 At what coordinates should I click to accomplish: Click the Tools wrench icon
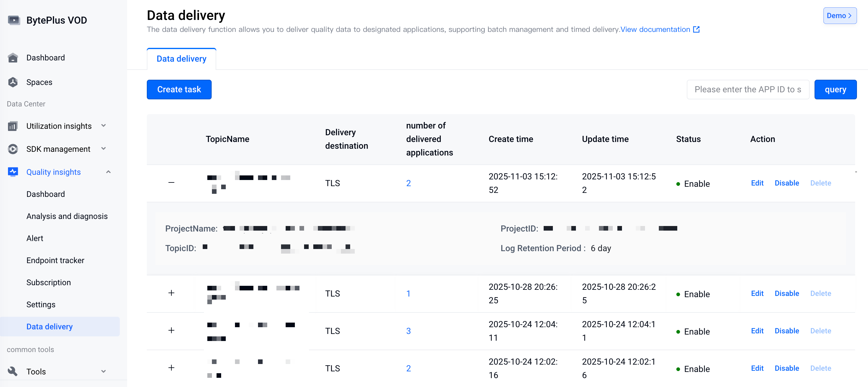13,371
